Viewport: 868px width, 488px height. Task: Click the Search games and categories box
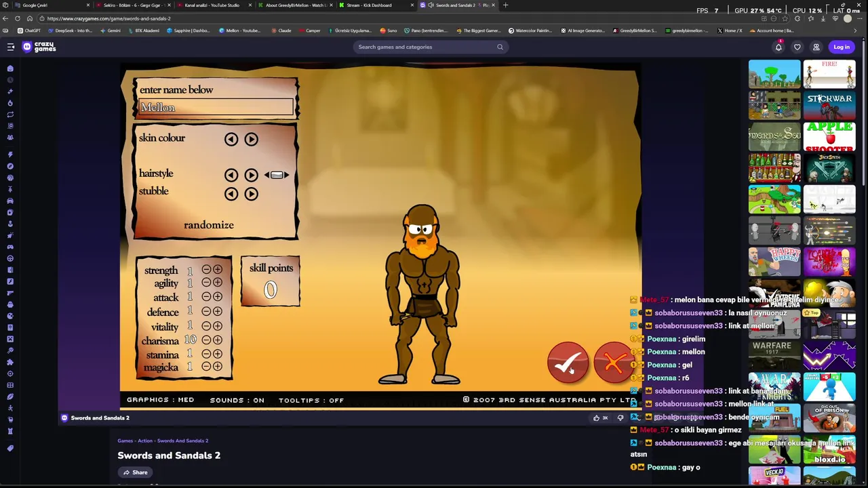coord(431,47)
